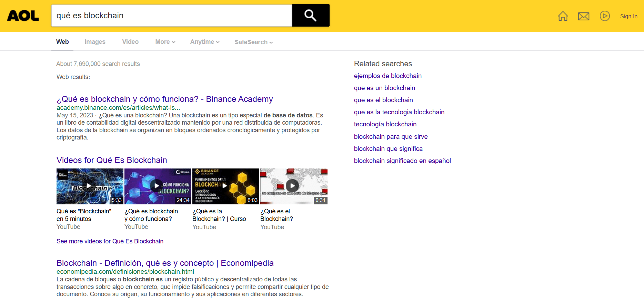
Task: Select related search 'ejemplos de blockchain'
Action: tap(388, 76)
